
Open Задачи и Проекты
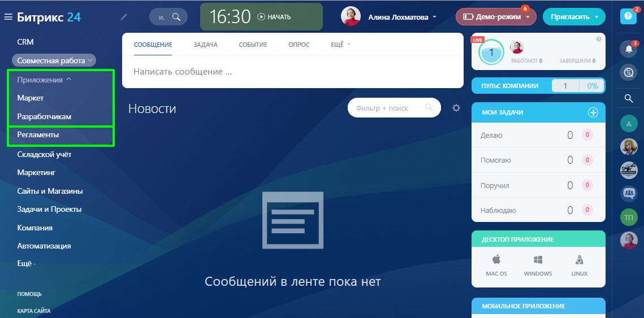(x=49, y=209)
